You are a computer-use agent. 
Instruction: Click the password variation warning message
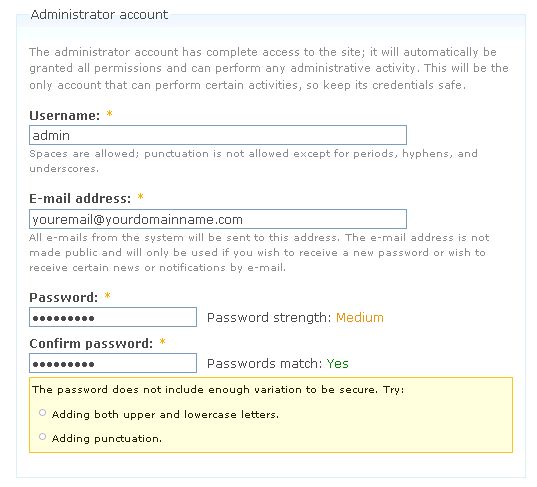(x=218, y=390)
